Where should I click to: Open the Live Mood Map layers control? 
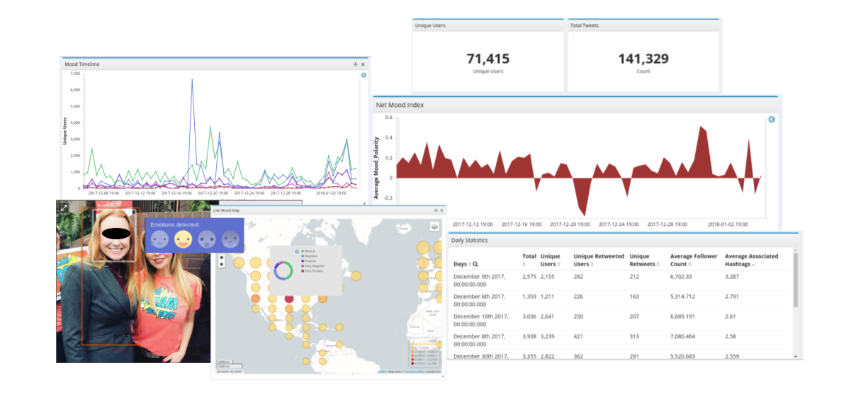[435, 226]
